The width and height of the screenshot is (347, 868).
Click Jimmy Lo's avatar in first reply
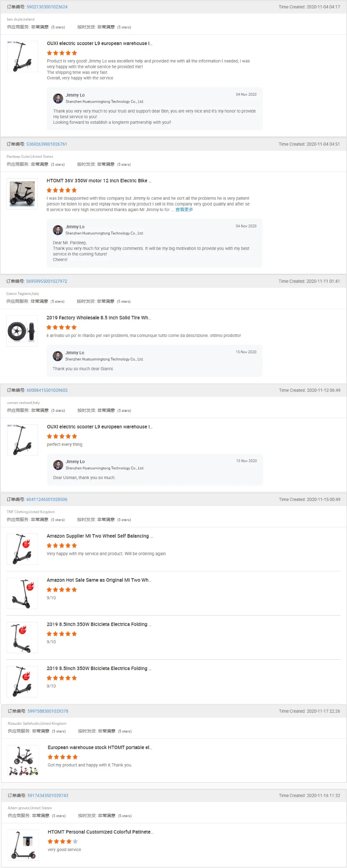point(58,98)
